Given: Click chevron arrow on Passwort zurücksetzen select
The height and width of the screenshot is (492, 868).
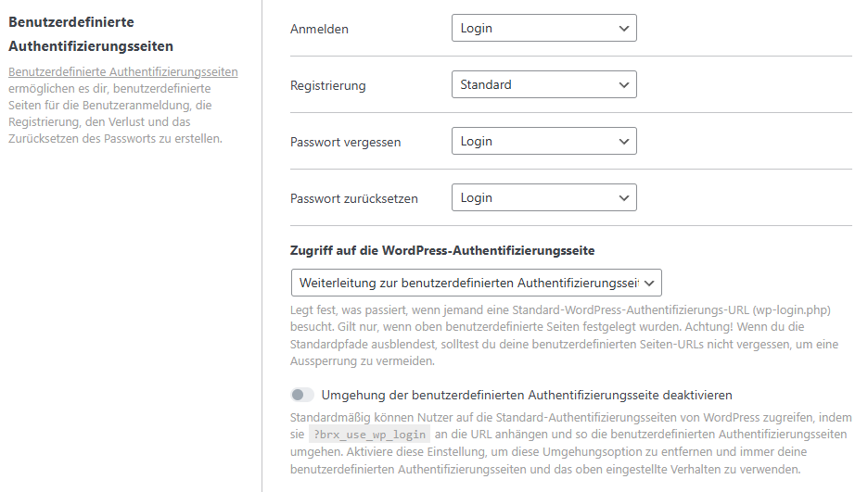Looking at the screenshot, I should pyautogui.click(x=623, y=198).
